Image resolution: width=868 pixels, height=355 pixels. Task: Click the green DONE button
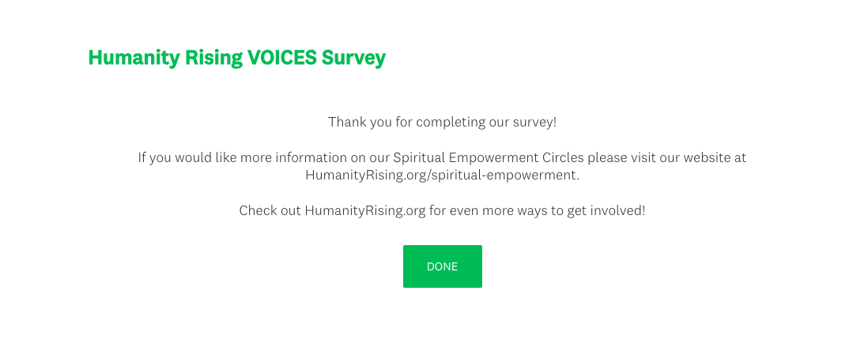[442, 266]
